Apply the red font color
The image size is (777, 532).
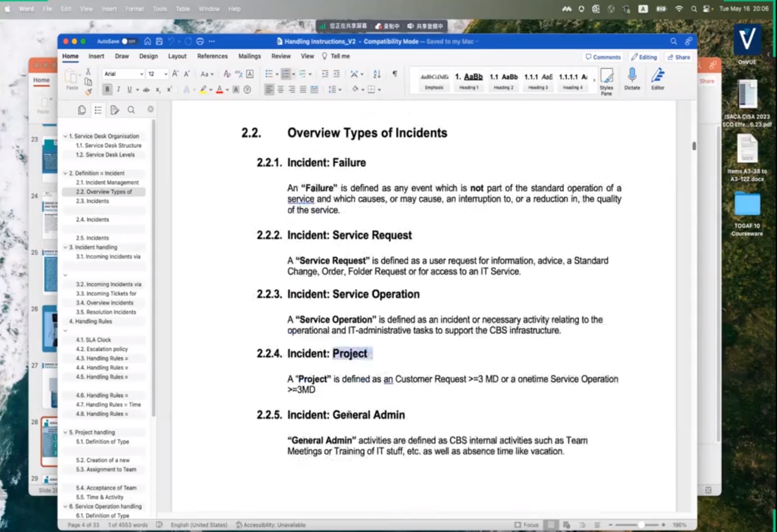(x=220, y=90)
